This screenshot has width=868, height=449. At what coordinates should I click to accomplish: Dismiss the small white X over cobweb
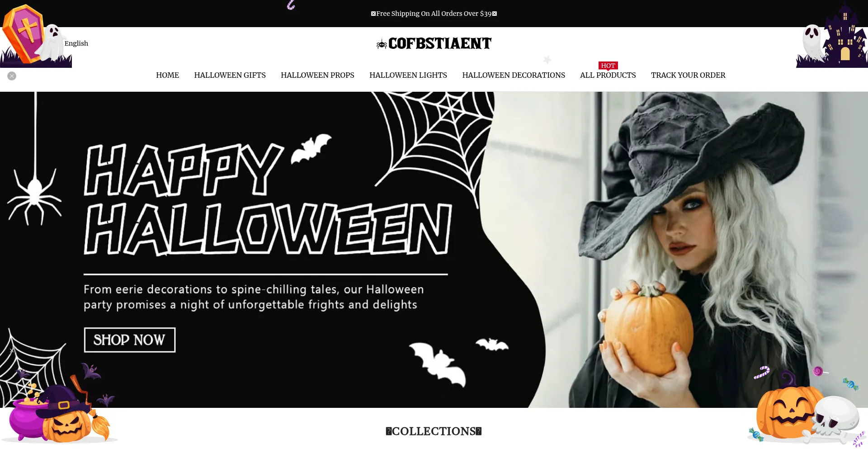tap(12, 350)
